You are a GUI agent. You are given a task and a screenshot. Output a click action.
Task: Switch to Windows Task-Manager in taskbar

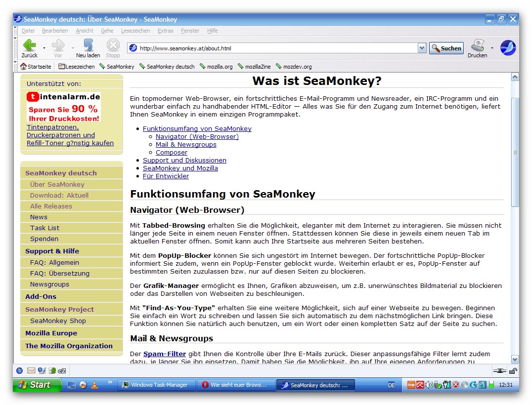[x=155, y=385]
